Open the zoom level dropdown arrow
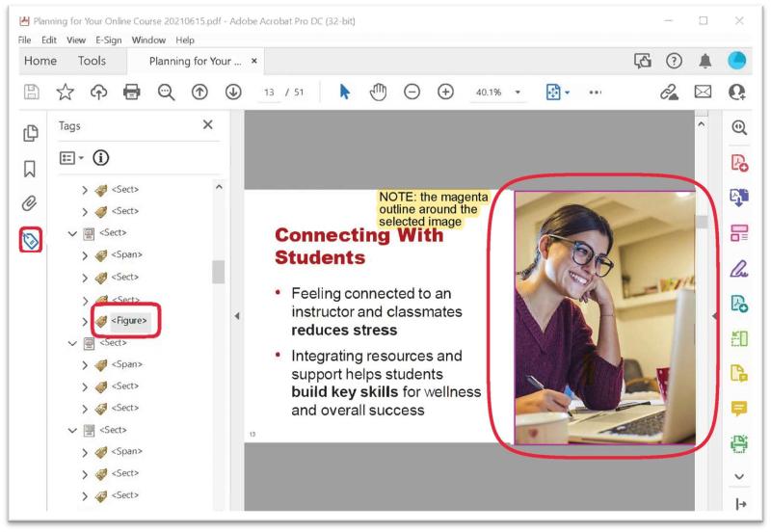771x532 pixels. pos(518,92)
